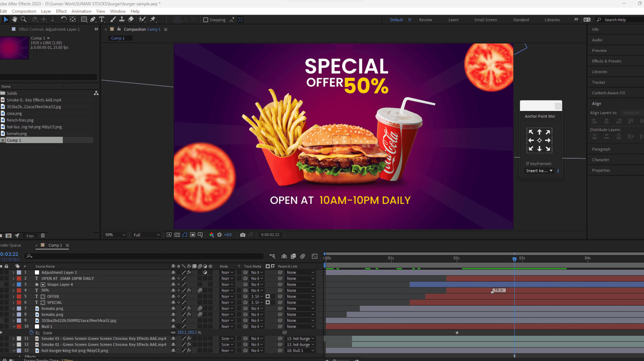Select the Rectangle shape tool
Screen dimensions: 644x361
(84, 19)
